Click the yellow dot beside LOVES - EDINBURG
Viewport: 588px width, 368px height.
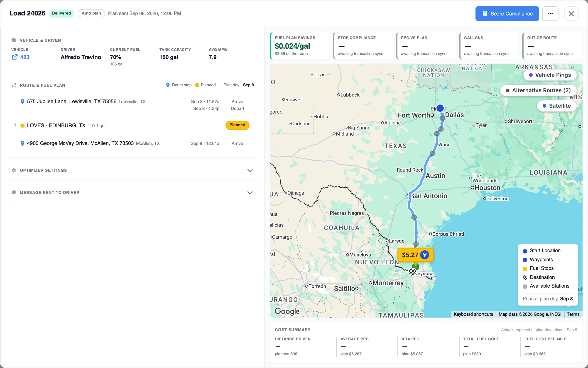pyautogui.click(x=22, y=126)
